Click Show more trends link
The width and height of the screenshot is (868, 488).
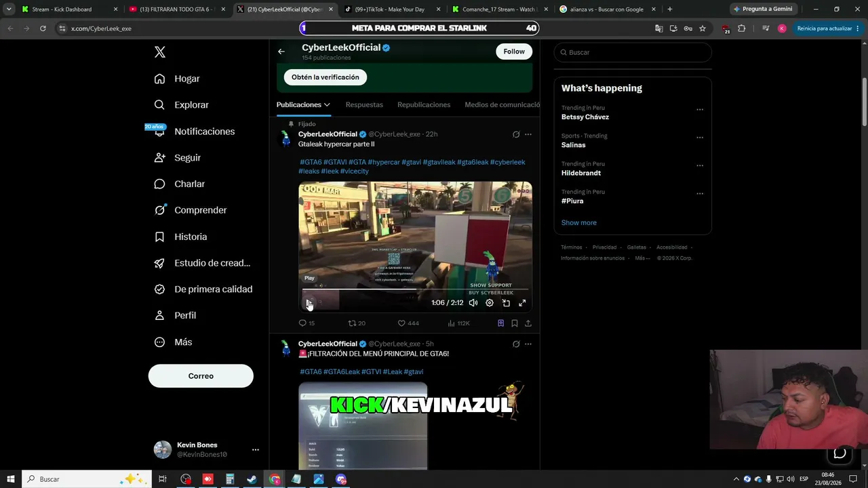tap(579, 223)
